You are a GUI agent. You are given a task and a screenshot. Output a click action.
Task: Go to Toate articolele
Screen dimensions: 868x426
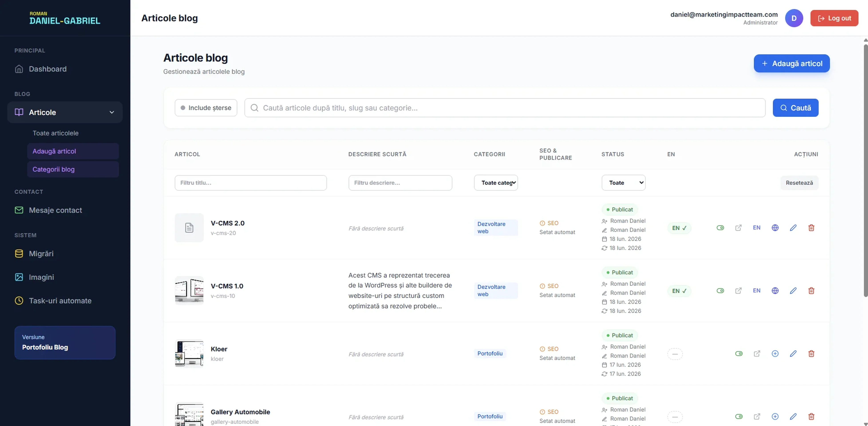click(73, 133)
